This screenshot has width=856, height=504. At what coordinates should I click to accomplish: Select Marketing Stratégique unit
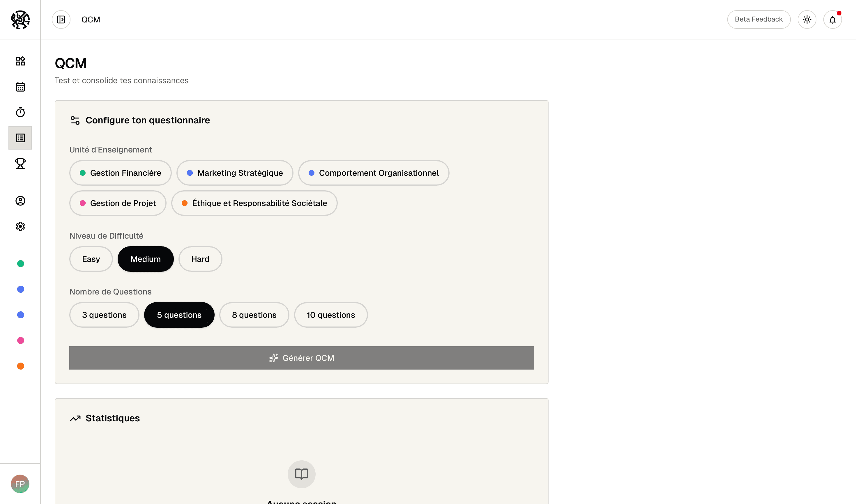tap(234, 173)
